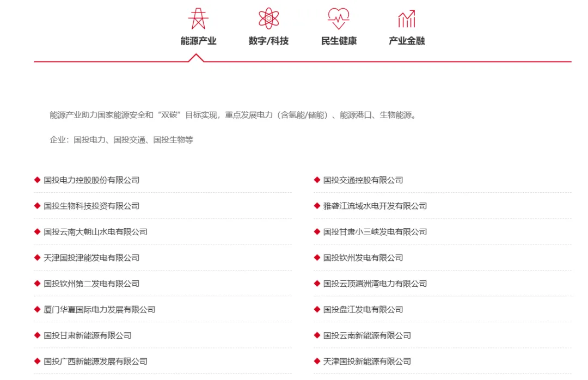Open 国投钦州第二发电有限公司 link
This screenshot has width=588, height=380.
[x=91, y=284]
